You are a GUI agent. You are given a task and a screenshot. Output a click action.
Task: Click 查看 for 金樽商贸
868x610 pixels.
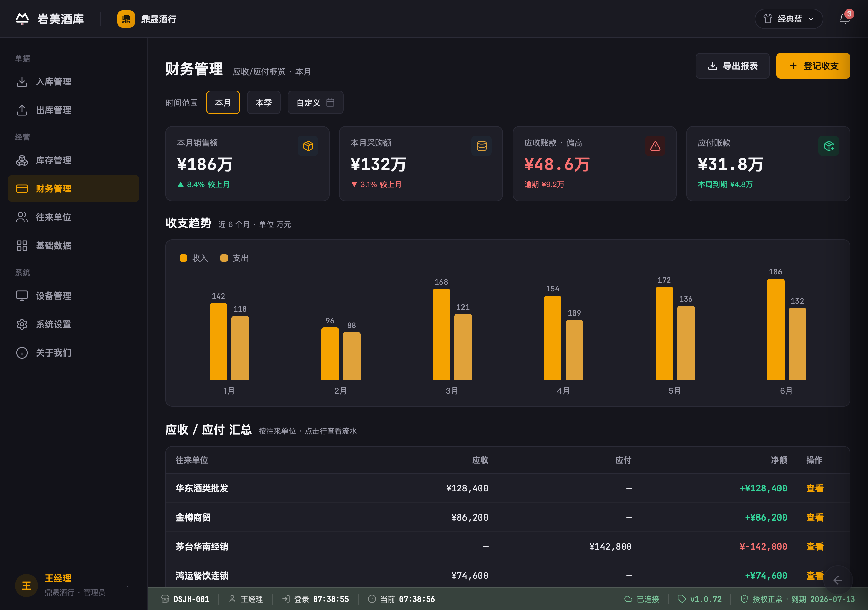(x=815, y=517)
